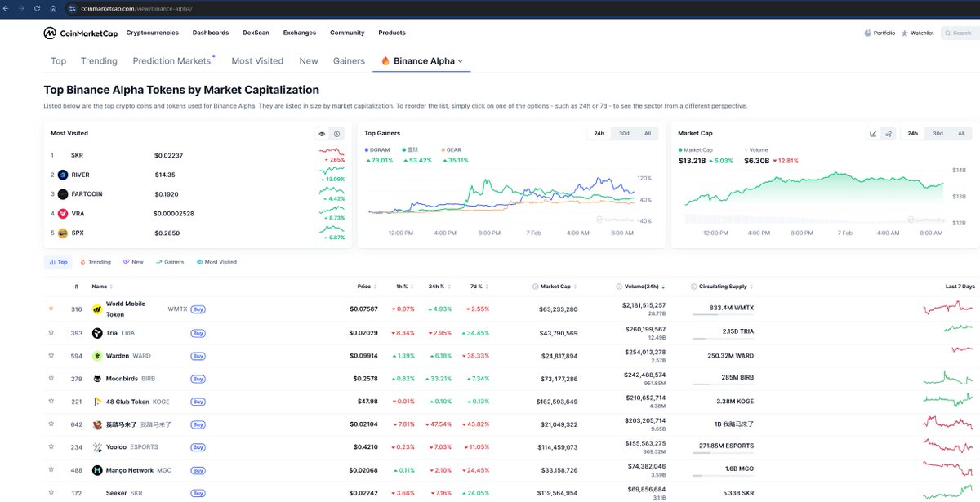
Task: Click ESPORTS circulating supply progress bar
Action: [722, 452]
